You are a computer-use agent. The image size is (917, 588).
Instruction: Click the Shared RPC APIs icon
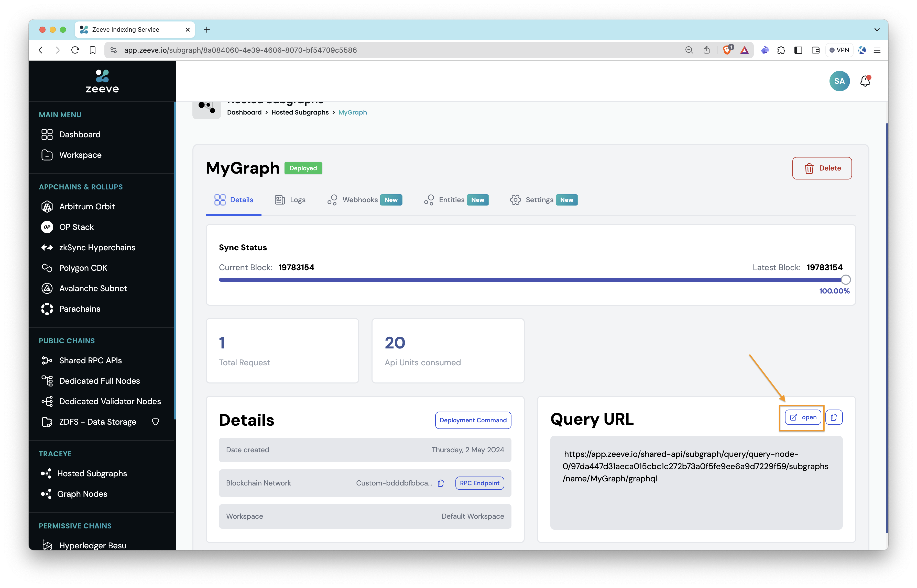(x=47, y=360)
